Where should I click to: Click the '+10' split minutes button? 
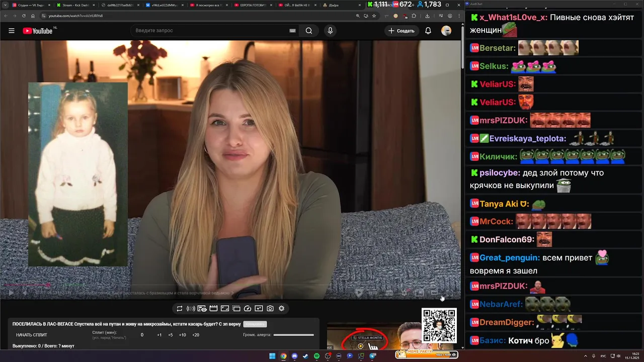tap(182, 335)
